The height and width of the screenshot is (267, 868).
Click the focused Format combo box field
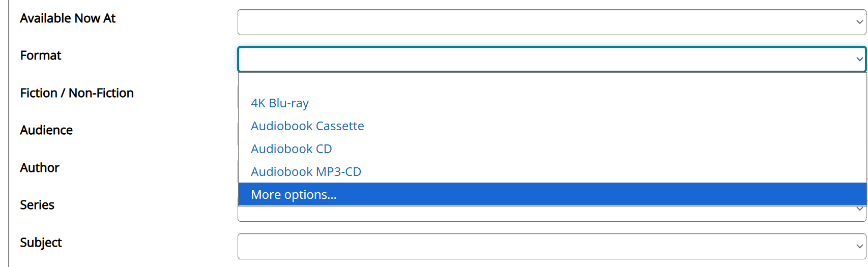pyautogui.click(x=544, y=59)
